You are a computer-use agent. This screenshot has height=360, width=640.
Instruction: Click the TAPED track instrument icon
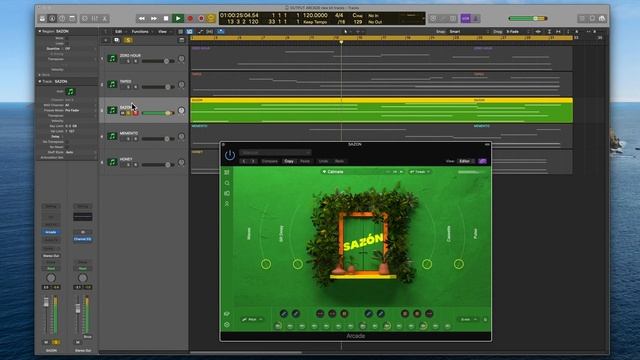tap(112, 84)
